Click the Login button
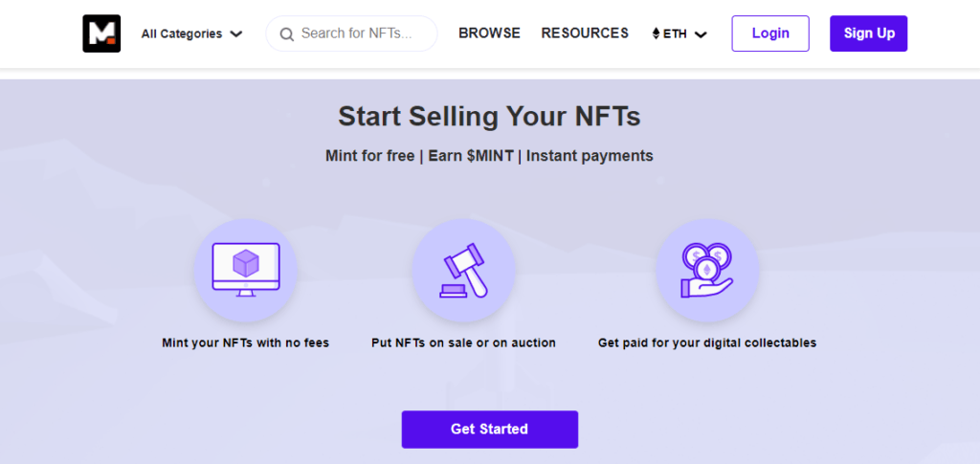Image resolution: width=980 pixels, height=464 pixels. coord(770,33)
